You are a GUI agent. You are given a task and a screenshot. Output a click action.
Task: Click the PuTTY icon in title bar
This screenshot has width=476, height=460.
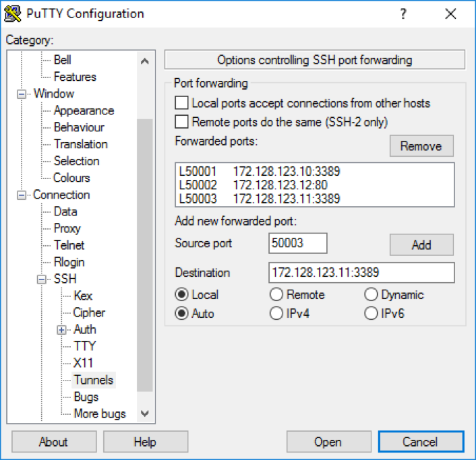pyautogui.click(x=11, y=13)
